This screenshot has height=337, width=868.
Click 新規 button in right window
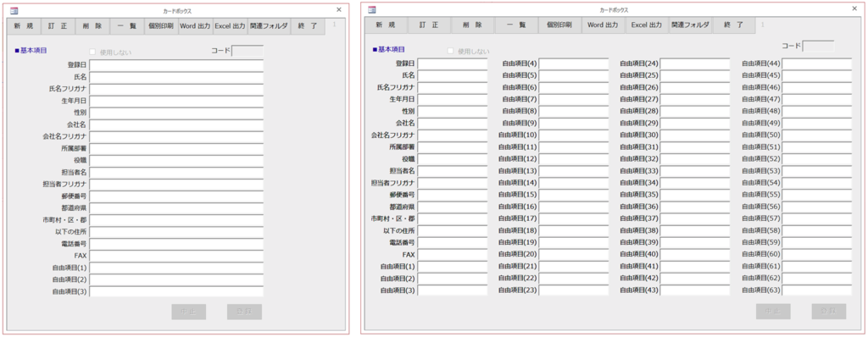386,25
